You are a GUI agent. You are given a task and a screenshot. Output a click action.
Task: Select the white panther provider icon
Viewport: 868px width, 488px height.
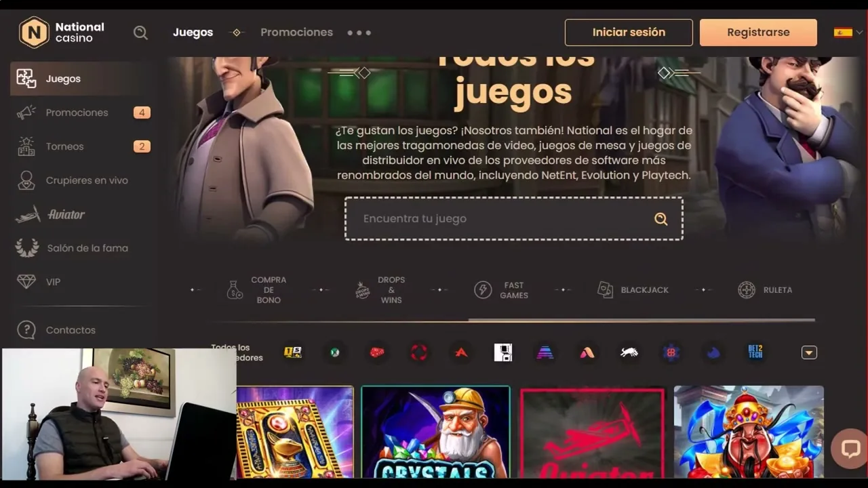[x=629, y=352]
